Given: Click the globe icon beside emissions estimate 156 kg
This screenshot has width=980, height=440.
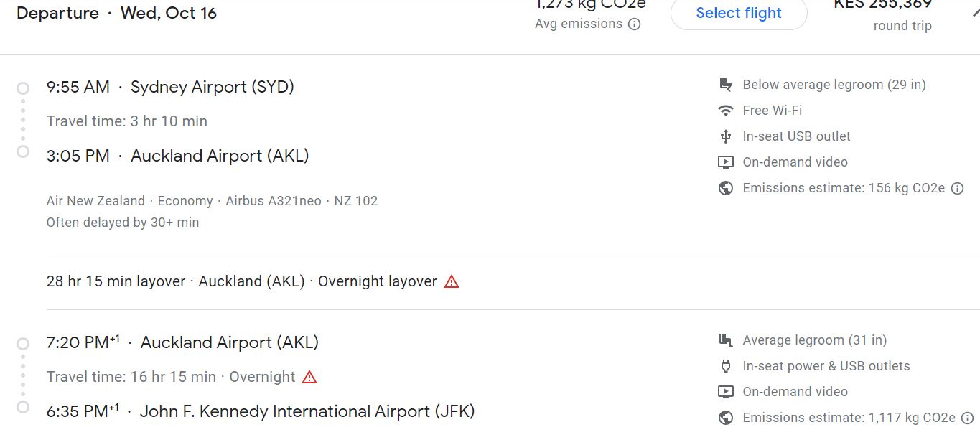Looking at the screenshot, I should [725, 187].
